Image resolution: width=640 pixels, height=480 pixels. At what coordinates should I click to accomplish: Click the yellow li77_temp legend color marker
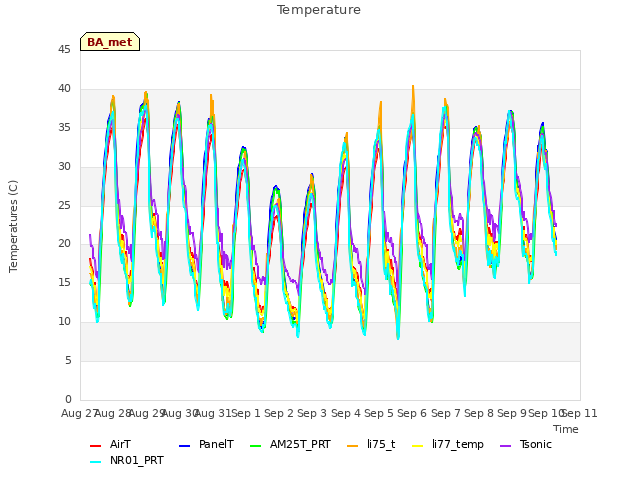[x=418, y=446]
